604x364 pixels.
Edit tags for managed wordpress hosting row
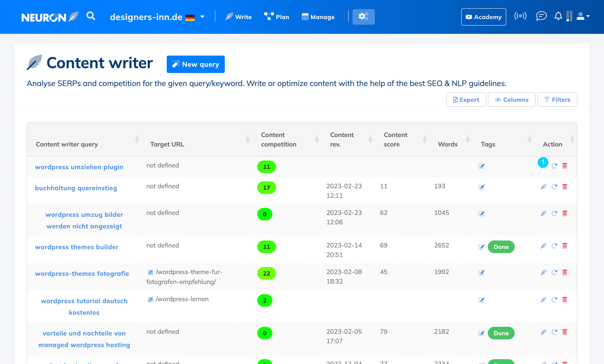(x=482, y=333)
